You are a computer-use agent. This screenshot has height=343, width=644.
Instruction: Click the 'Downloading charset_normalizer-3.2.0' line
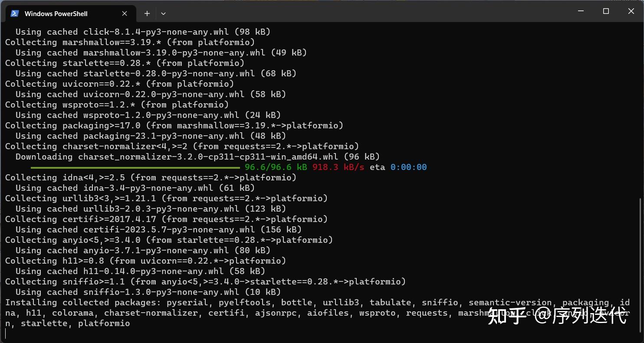click(x=198, y=157)
